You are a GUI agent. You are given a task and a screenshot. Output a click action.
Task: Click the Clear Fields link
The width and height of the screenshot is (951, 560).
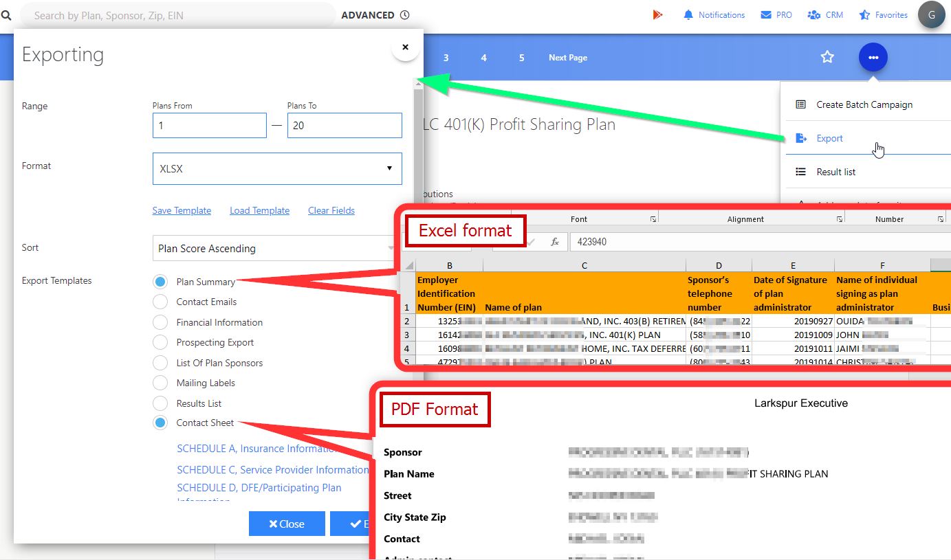[x=331, y=211]
